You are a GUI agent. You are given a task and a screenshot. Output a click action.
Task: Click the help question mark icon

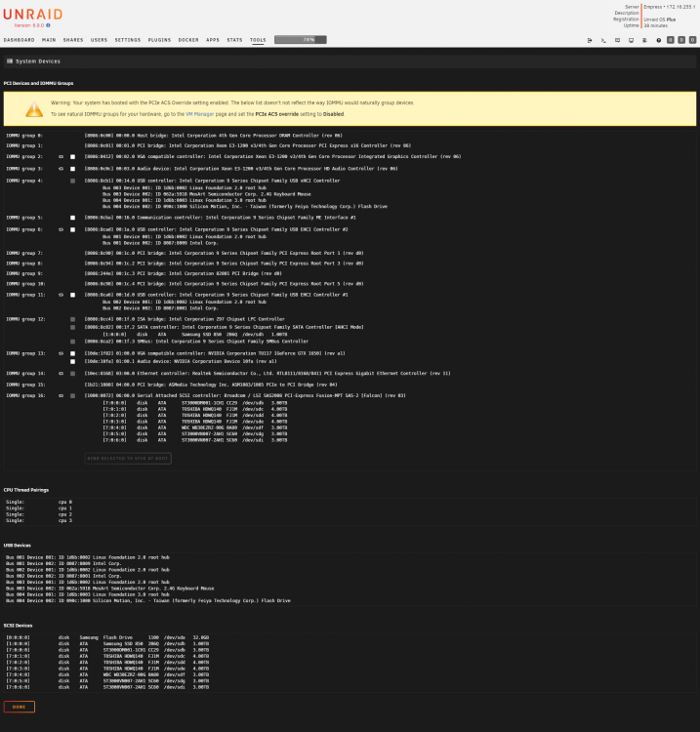[x=658, y=40]
